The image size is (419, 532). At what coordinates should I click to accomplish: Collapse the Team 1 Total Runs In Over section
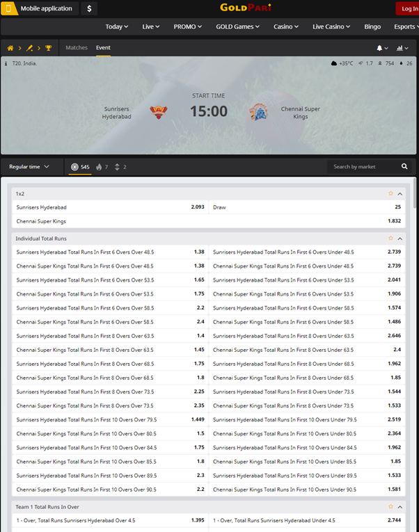(400, 507)
